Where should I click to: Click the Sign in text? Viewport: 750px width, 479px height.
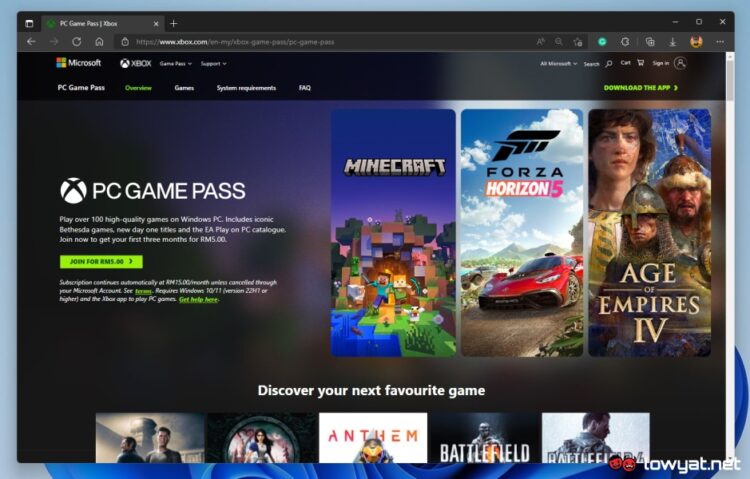[x=661, y=63]
